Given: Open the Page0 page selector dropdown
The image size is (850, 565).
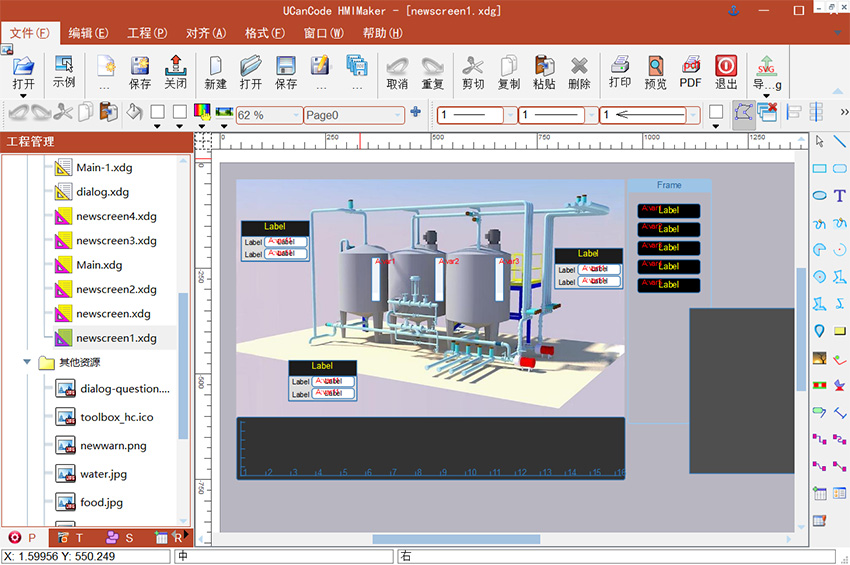Looking at the screenshot, I should 396,115.
